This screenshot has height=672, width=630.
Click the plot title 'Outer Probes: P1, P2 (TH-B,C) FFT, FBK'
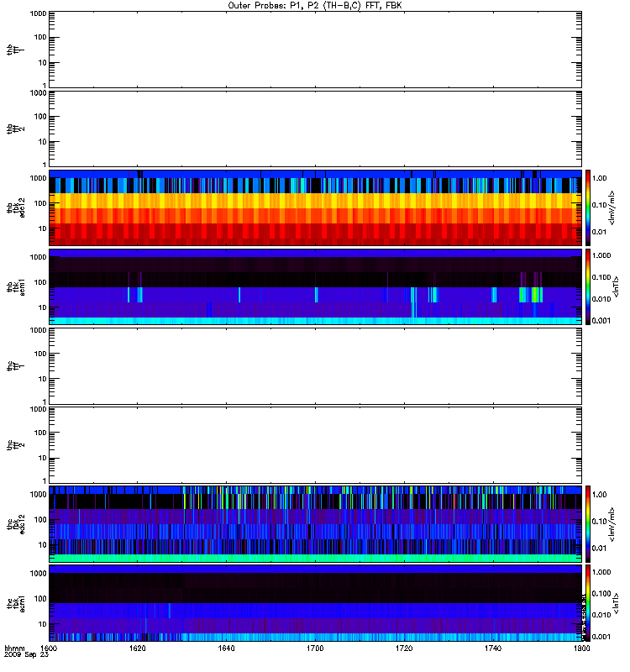[315, 6]
